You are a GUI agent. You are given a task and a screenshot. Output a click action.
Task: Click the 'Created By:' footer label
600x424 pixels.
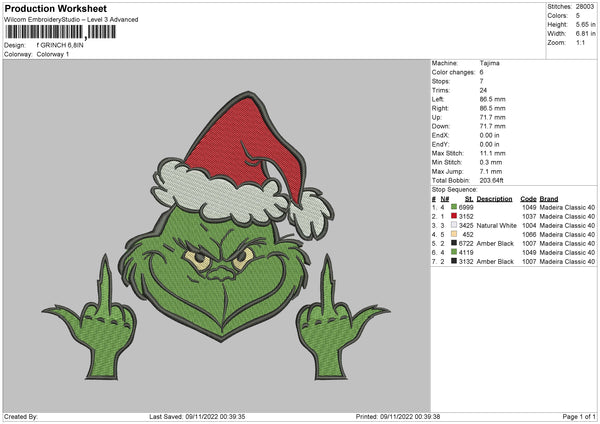21,416
